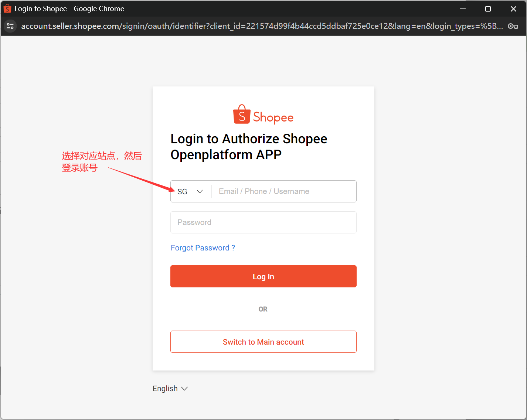Close the Login to Shopee window
The height and width of the screenshot is (420, 527).
(x=513, y=8)
